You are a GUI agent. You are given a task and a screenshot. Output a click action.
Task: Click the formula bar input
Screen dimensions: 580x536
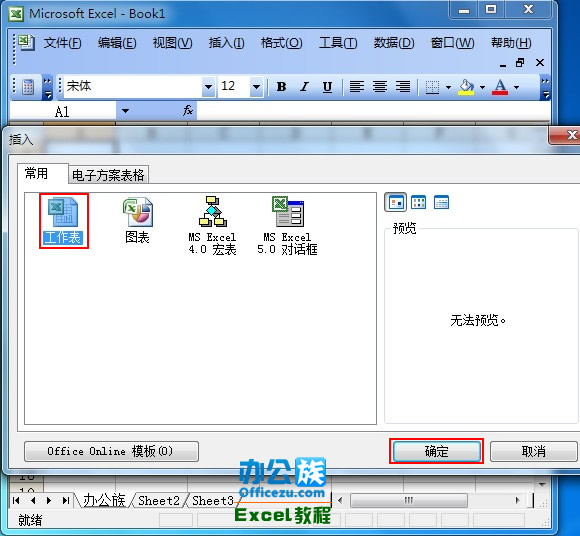pyautogui.click(x=374, y=110)
